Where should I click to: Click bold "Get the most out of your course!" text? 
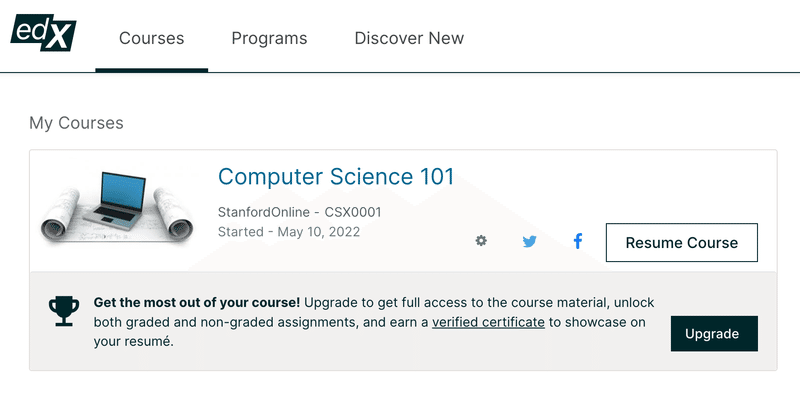pyautogui.click(x=197, y=303)
